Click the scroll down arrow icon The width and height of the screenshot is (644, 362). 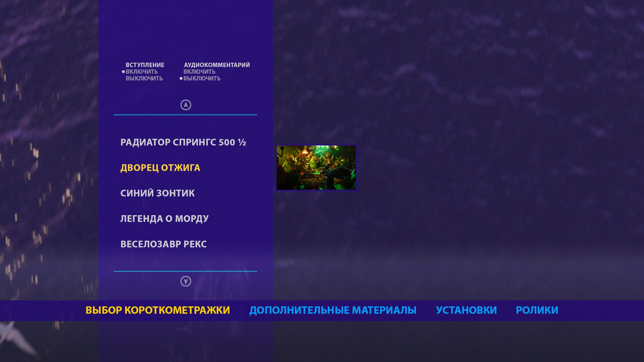[x=185, y=281]
